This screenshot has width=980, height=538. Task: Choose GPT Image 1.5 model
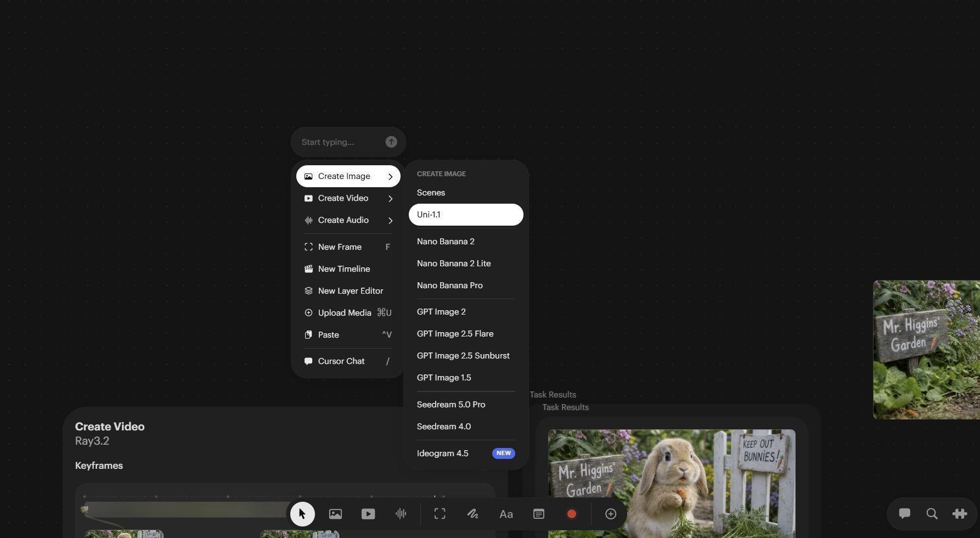[466, 378]
